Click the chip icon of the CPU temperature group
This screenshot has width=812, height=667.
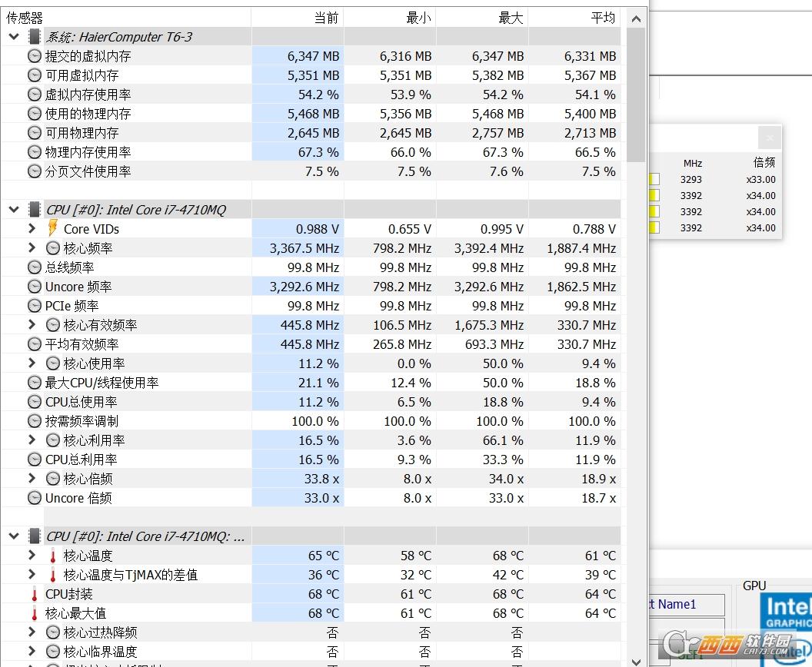click(x=35, y=536)
